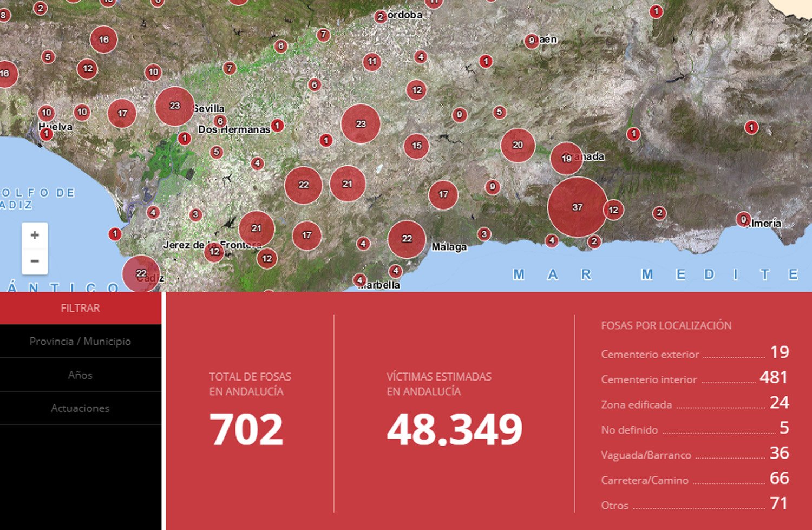
Task: Open the 19 cluster marker at Granada
Action: (566, 159)
